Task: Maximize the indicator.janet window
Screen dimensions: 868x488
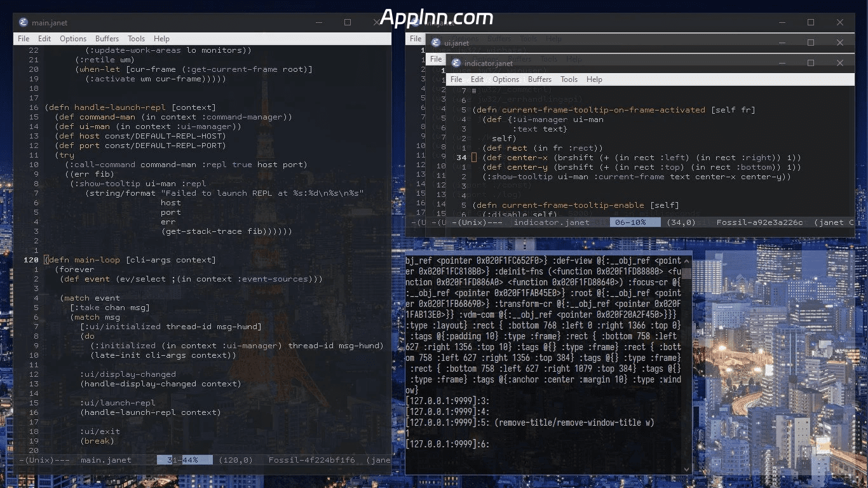Action: [811, 63]
